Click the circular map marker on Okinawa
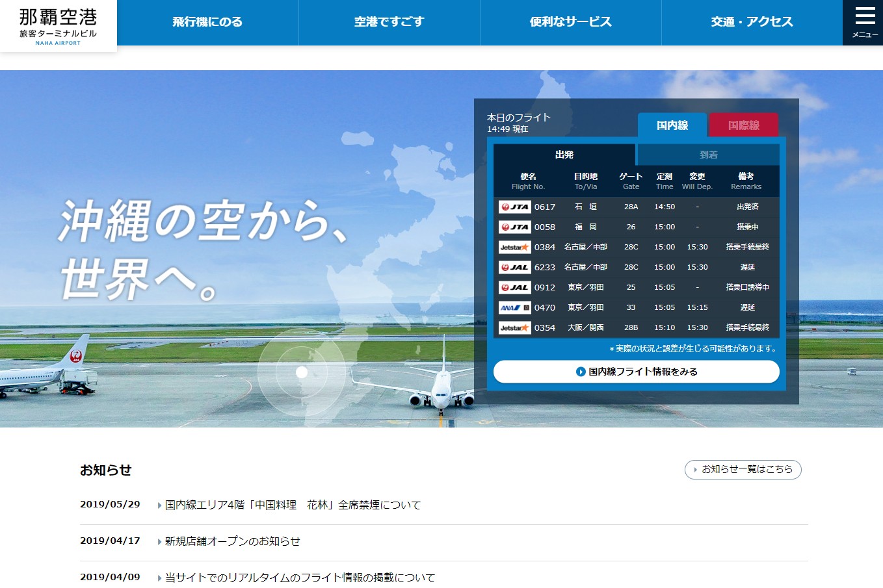The width and height of the screenshot is (883, 588). click(x=302, y=372)
